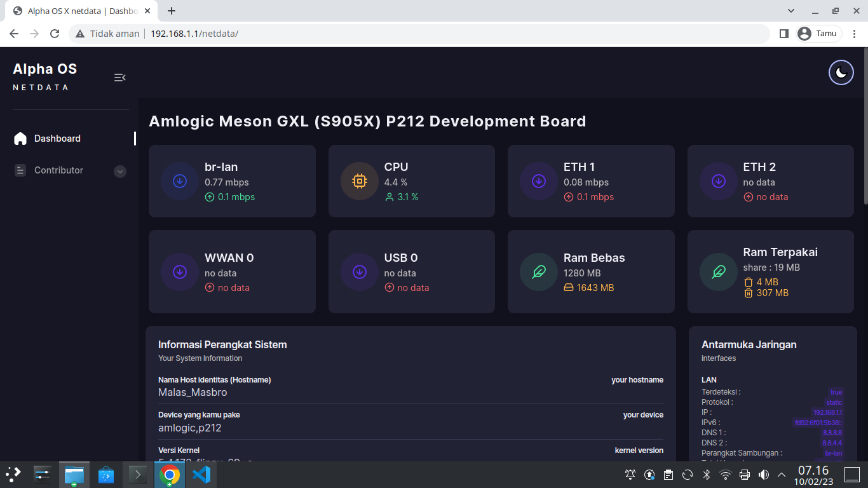Open Chrome menu three dots

tap(855, 34)
